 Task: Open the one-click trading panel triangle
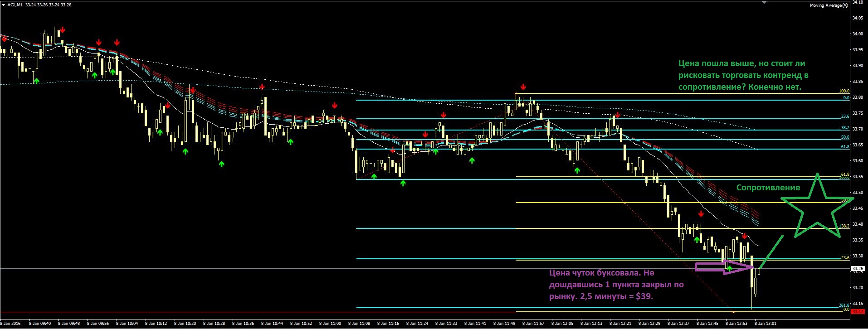(4, 5)
